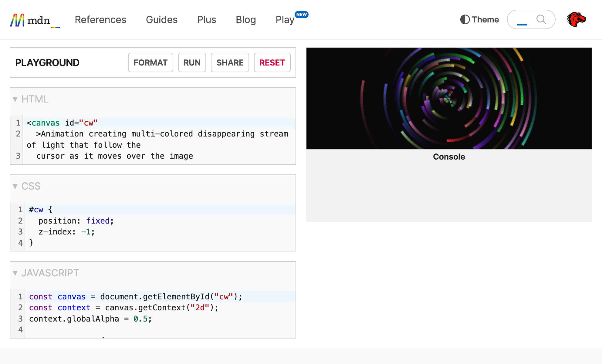Viewport: 602px width, 364px height.
Task: Click the RUN button to execute code
Action: [x=192, y=62]
